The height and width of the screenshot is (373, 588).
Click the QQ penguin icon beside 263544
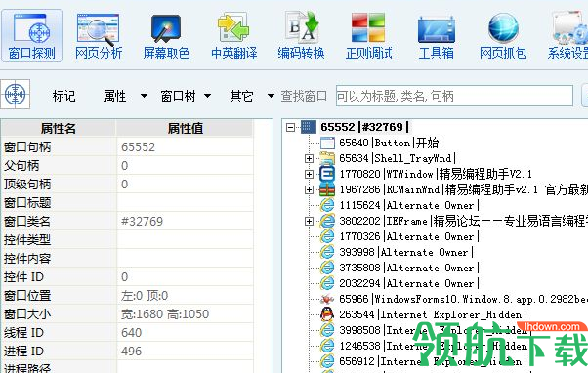(x=327, y=314)
